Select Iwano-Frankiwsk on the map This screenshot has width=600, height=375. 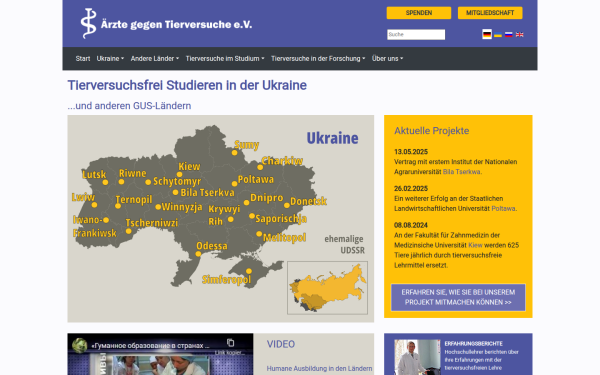point(95,227)
